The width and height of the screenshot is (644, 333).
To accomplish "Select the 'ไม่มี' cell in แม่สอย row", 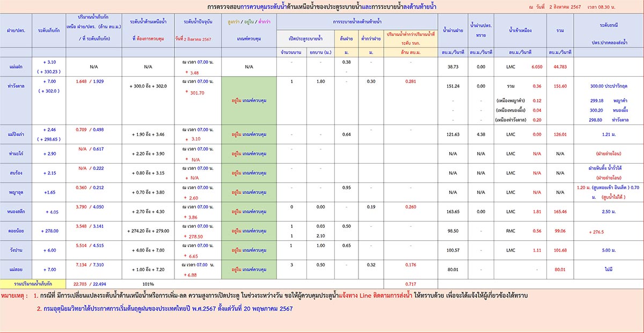I will click(x=608, y=269).
